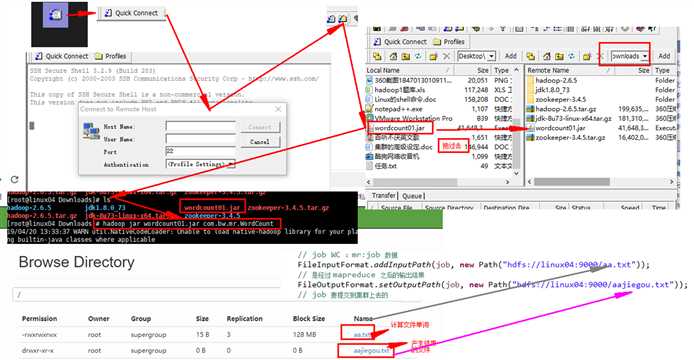Click Quick Connect in the SSH terminal window toolbar

pos(62,56)
